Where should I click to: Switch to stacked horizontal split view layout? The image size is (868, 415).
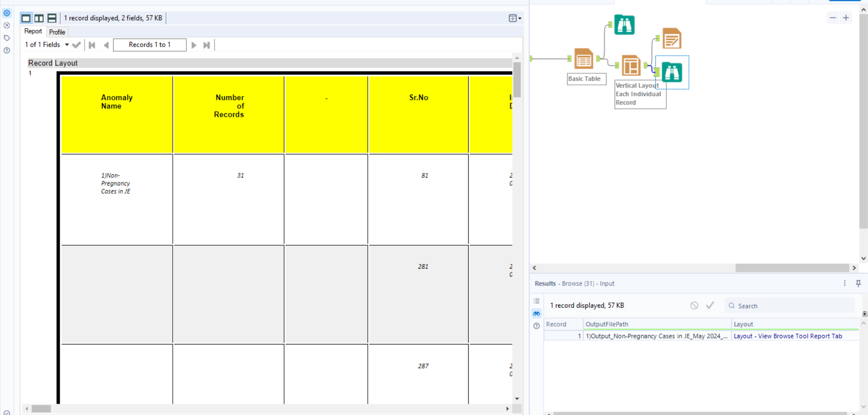[x=52, y=18]
